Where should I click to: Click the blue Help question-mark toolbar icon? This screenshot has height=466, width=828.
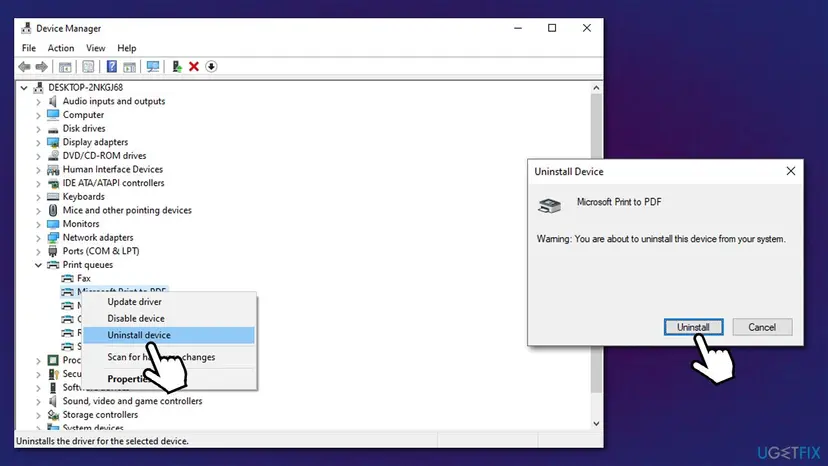pos(111,67)
